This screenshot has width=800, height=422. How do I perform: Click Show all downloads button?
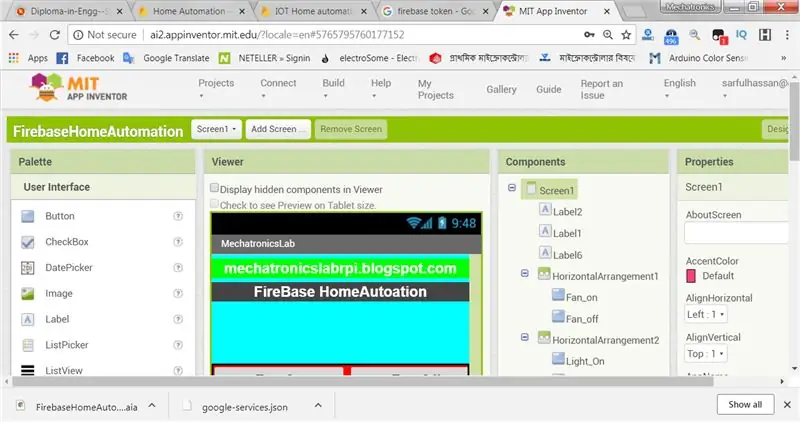pos(745,405)
